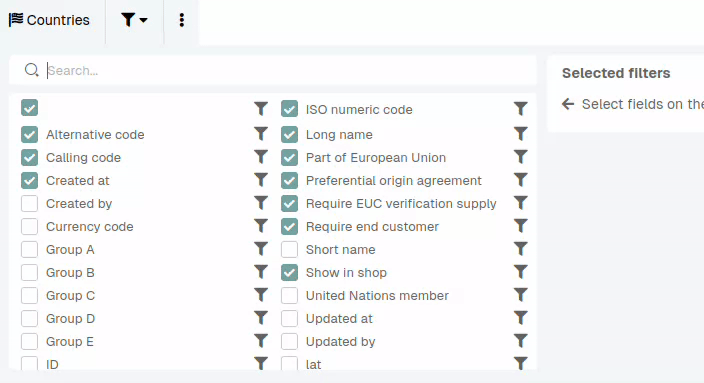Viewport: 704px width, 383px height.
Task: Enable the Short name checkbox
Action: (289, 249)
